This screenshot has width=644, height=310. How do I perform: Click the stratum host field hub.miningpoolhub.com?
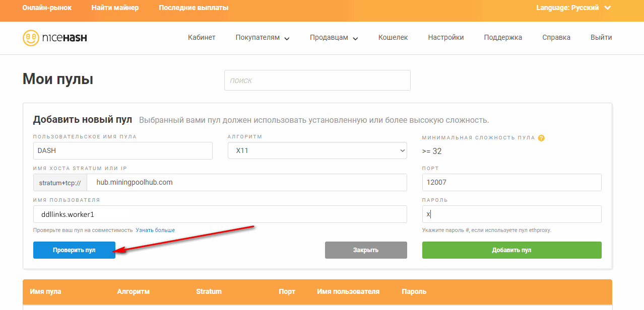pyautogui.click(x=247, y=183)
